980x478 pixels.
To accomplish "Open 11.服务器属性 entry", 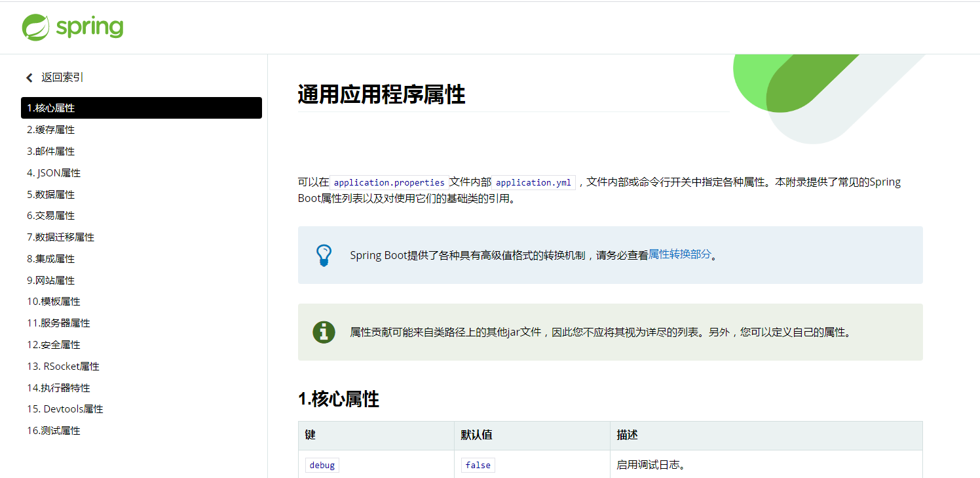I will tap(59, 323).
